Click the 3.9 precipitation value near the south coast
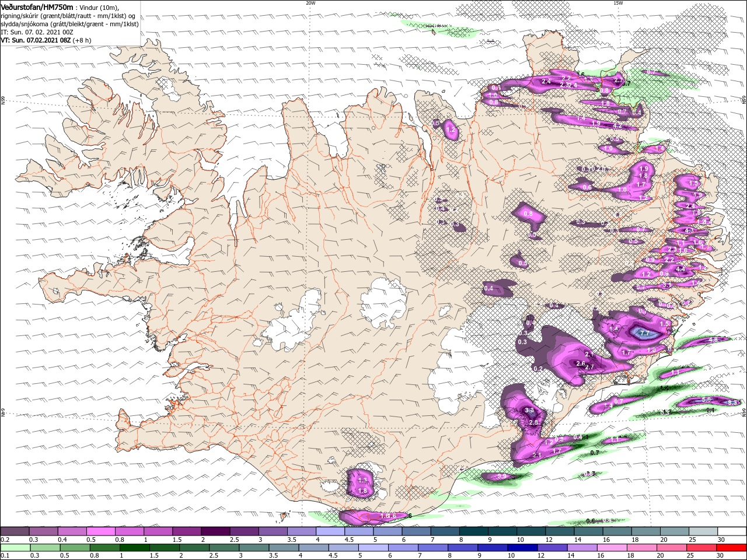 (502, 477)
